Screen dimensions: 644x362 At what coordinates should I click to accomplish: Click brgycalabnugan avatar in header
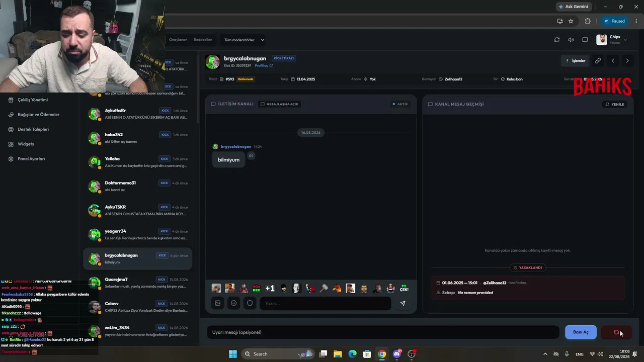click(213, 62)
